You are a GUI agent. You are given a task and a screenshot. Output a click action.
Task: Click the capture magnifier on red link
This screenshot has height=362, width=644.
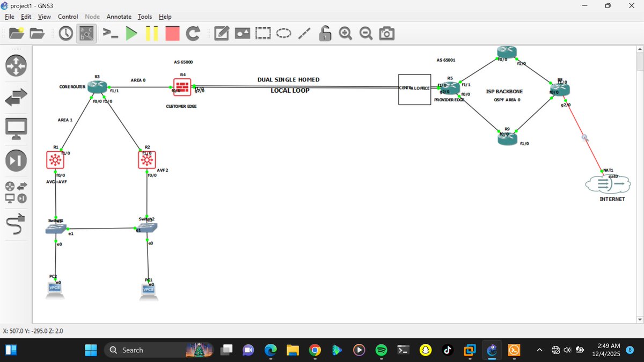click(585, 137)
